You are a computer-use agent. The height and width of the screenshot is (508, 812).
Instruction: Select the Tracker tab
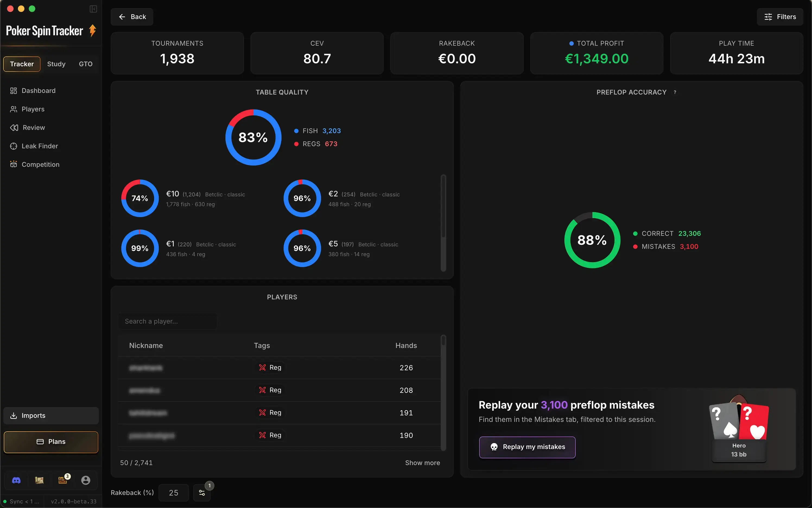(22, 64)
